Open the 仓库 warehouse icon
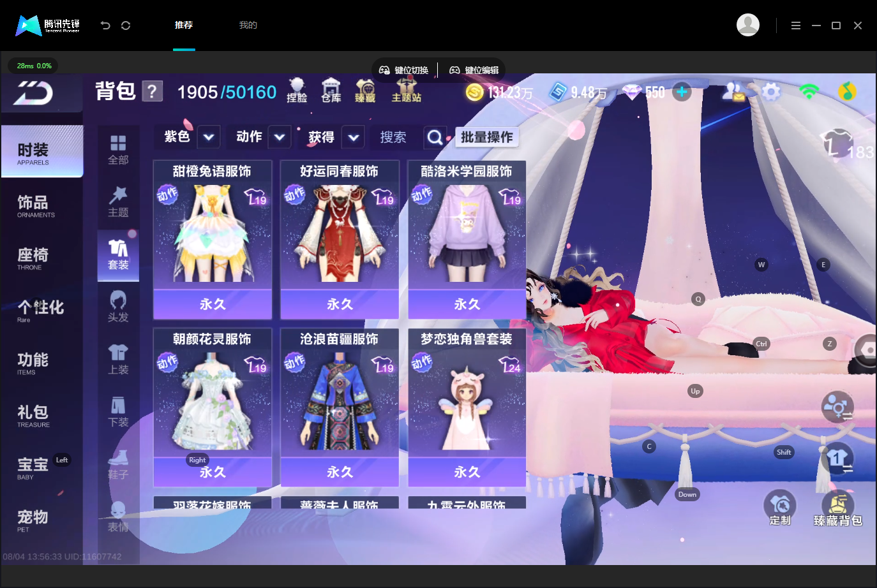This screenshot has height=588, width=877. (331, 90)
